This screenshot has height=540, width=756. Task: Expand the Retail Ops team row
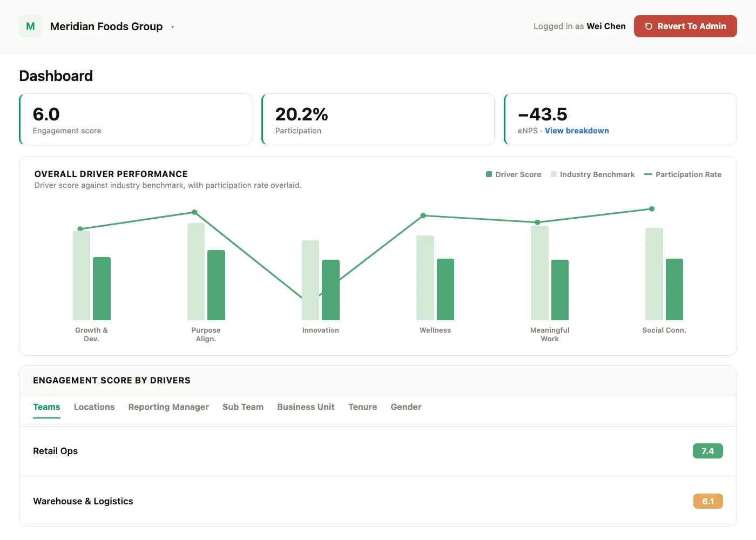pyautogui.click(x=378, y=451)
